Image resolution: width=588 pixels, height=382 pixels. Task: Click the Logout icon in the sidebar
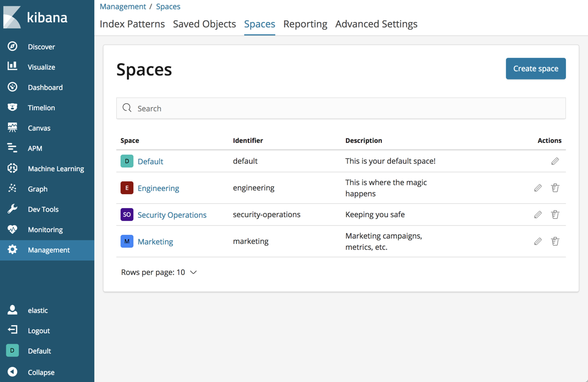pos(12,330)
